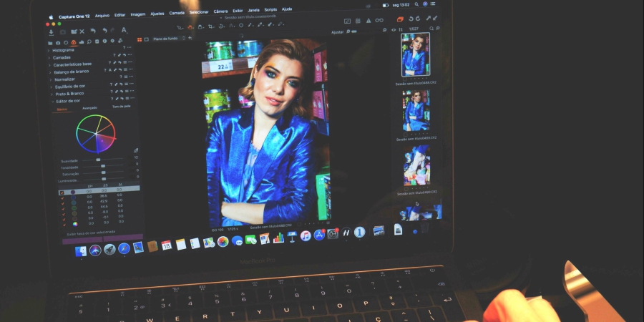
Task: Expand the Normalizar panel
Action: click(51, 80)
